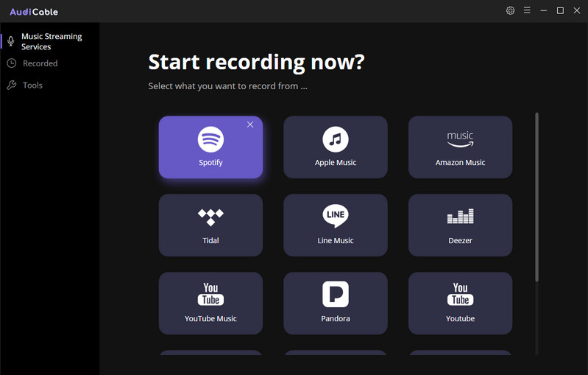Screen dimensions: 588x375
Task: Open settings with the gear icon
Action: click(x=510, y=10)
